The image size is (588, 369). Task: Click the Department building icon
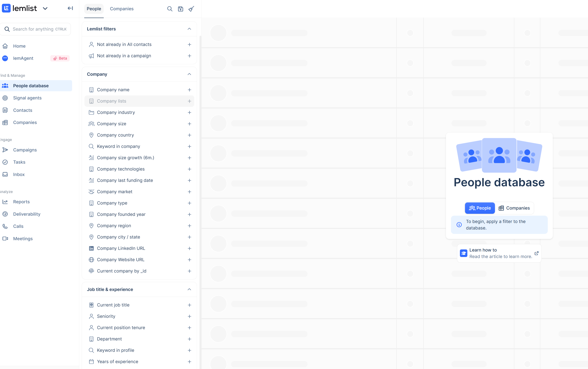[91, 339]
